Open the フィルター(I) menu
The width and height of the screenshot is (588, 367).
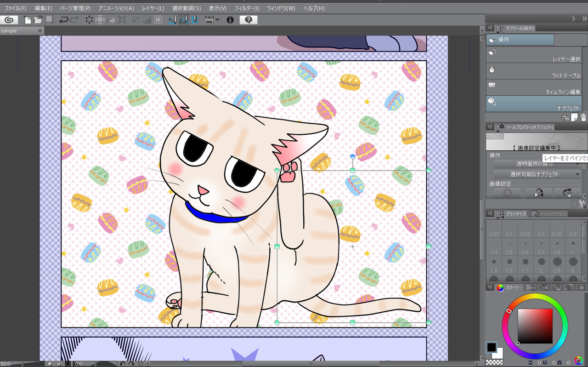(x=247, y=8)
